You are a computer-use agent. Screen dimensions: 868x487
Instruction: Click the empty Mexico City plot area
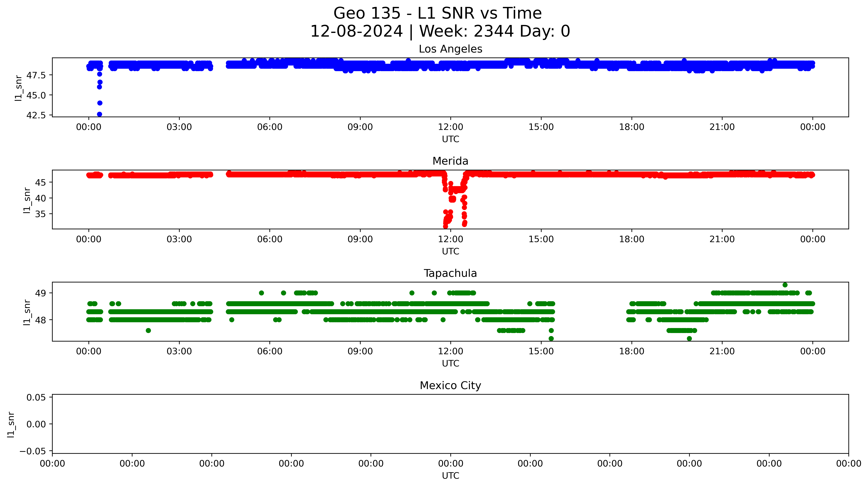450,424
